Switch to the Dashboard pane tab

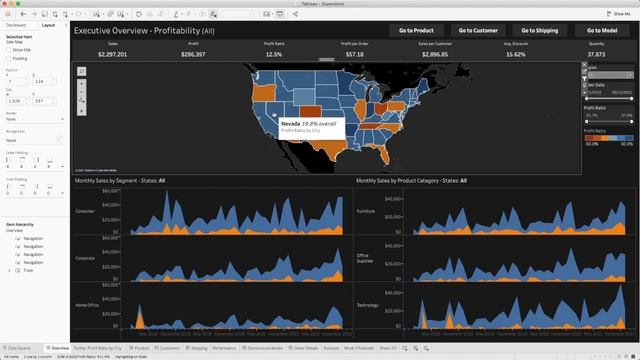click(x=16, y=25)
